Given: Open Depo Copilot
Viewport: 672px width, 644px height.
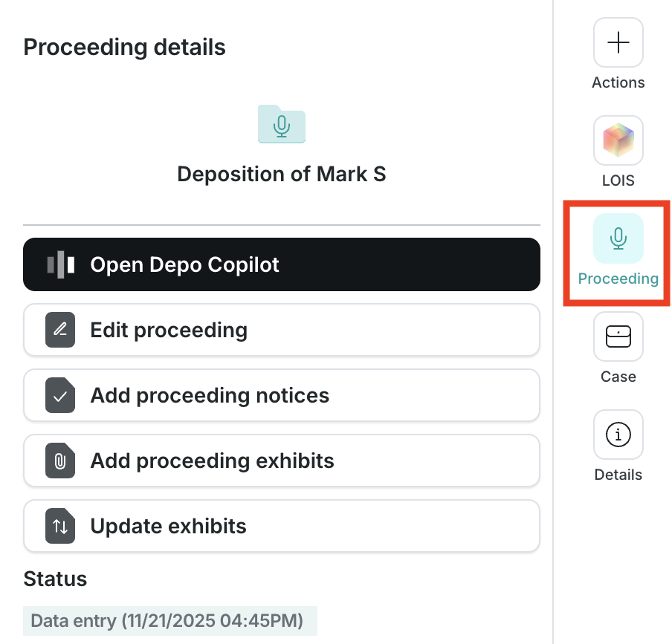Looking at the screenshot, I should click(282, 264).
